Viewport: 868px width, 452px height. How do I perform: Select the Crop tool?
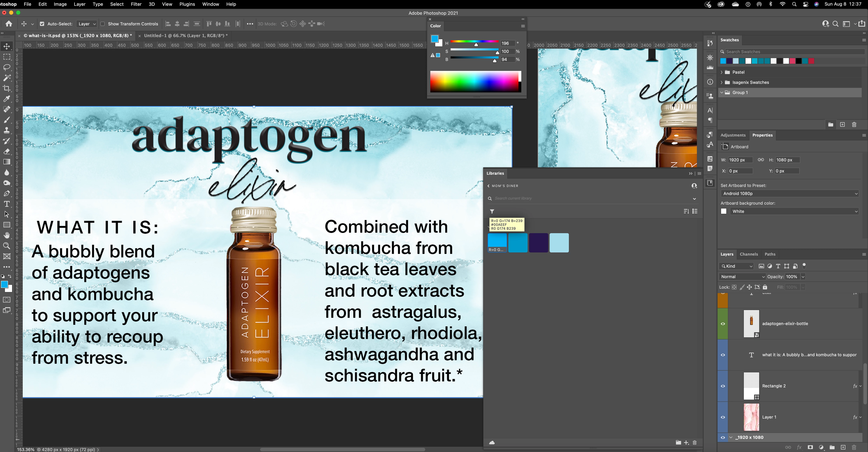(7, 88)
